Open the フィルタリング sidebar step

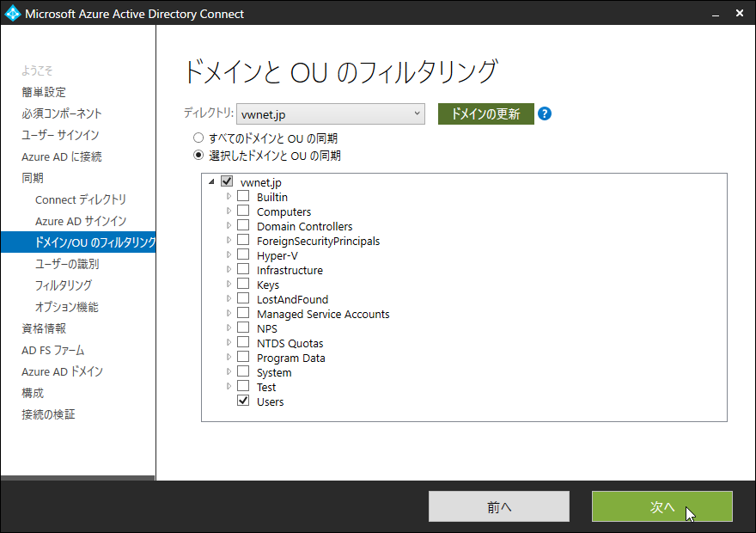[64, 285]
